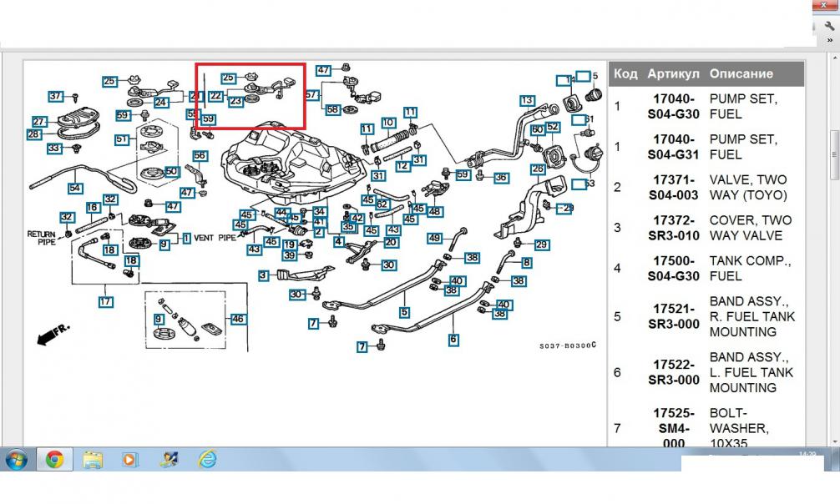Click part callout 60 in the diagram
Image resolution: width=840 pixels, height=504 pixels.
tap(538, 129)
